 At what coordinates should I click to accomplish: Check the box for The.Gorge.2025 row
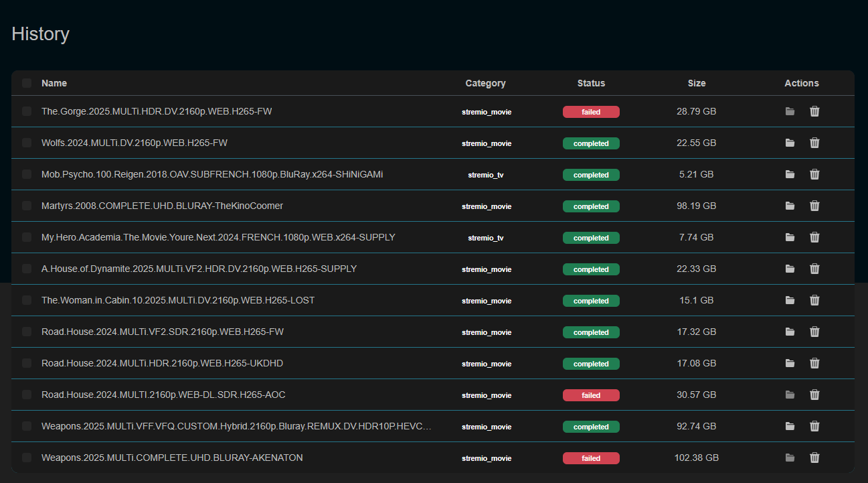(x=27, y=111)
